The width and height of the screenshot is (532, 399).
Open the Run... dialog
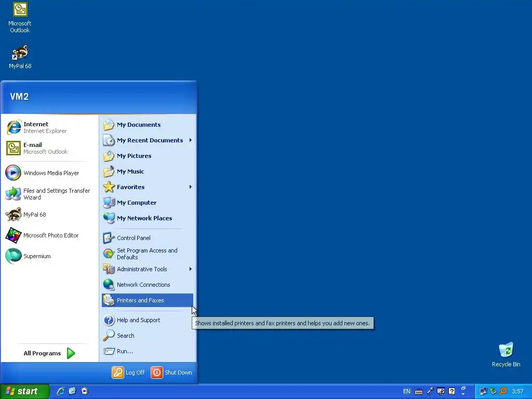[147, 351]
